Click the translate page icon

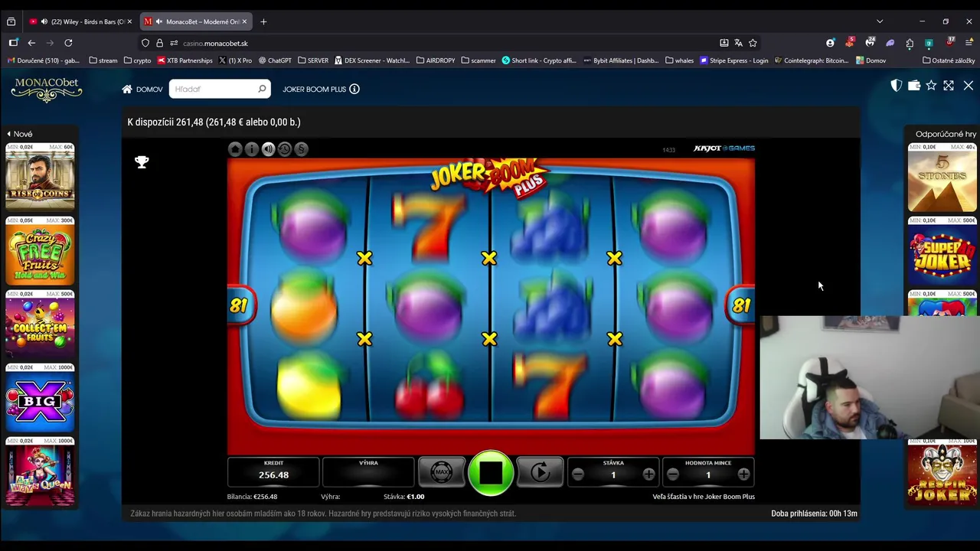pyautogui.click(x=738, y=43)
